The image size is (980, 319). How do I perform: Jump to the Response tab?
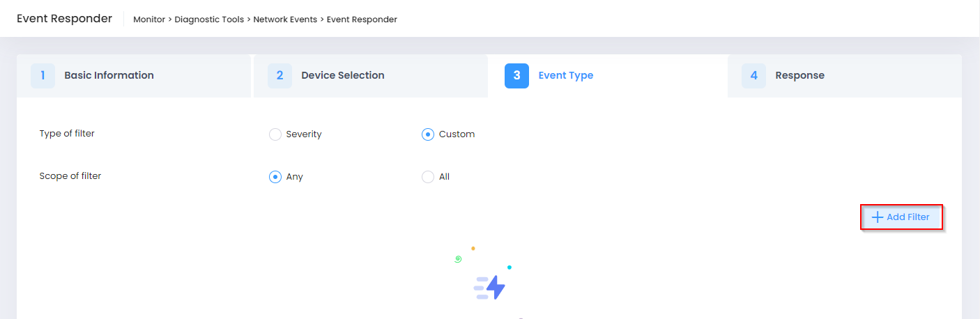coord(799,75)
